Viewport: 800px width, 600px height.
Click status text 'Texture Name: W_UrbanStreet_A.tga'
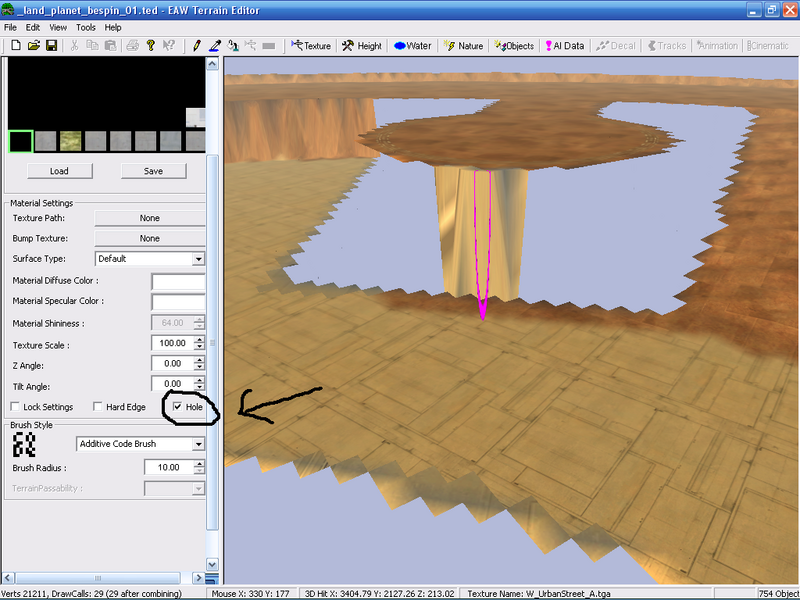coord(539,593)
